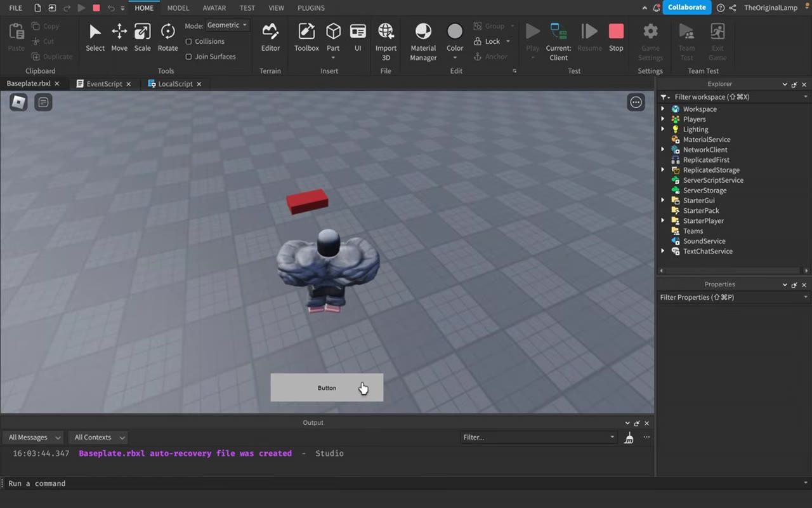Open the Roblox menu icon in viewport
The image size is (812, 508).
tap(18, 102)
